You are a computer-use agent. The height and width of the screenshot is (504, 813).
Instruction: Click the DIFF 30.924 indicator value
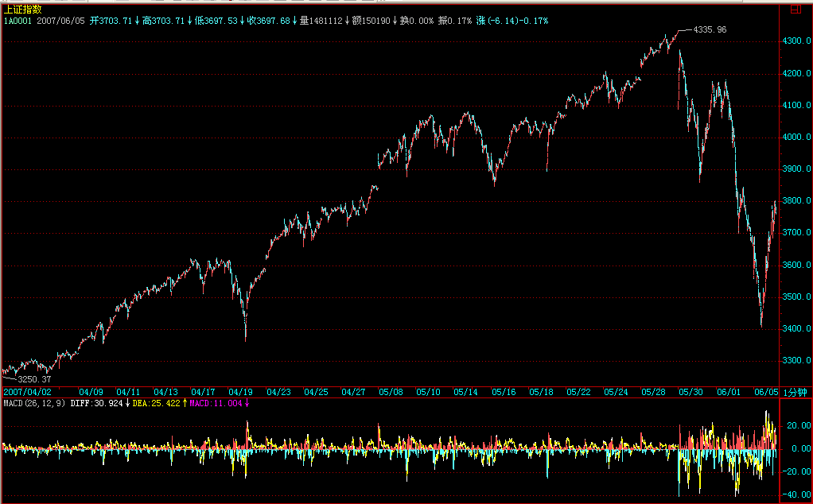(x=99, y=403)
